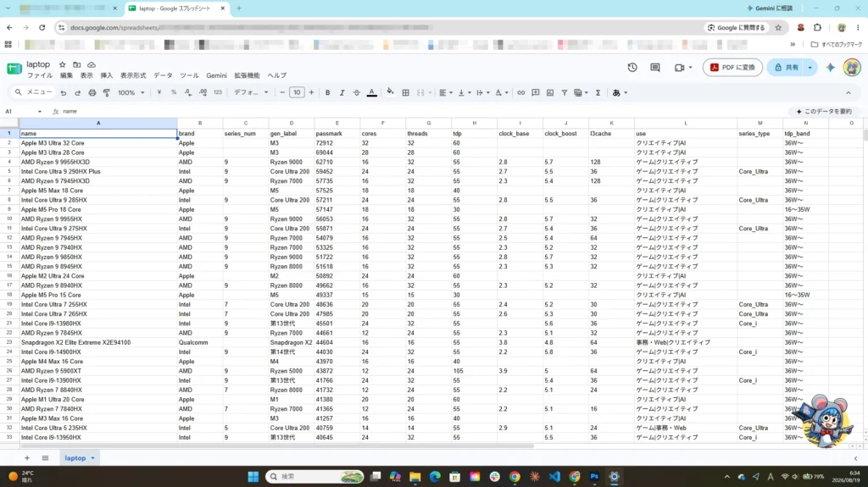
Task: Apply strikethrough formatting
Action: [357, 93]
